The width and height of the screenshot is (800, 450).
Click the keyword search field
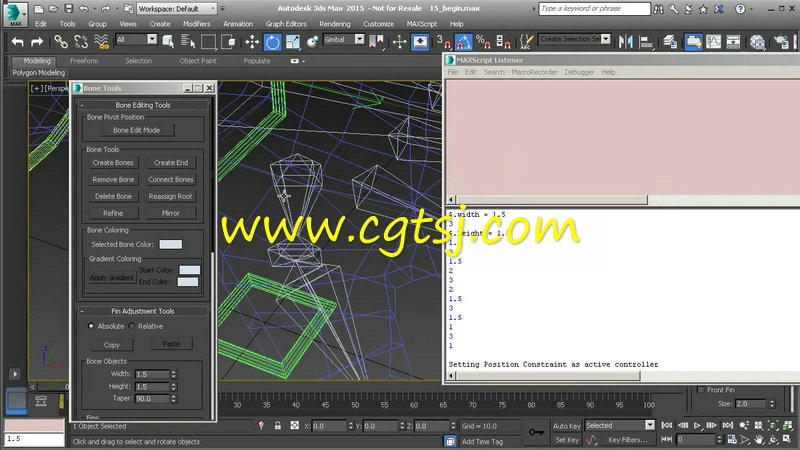[594, 9]
